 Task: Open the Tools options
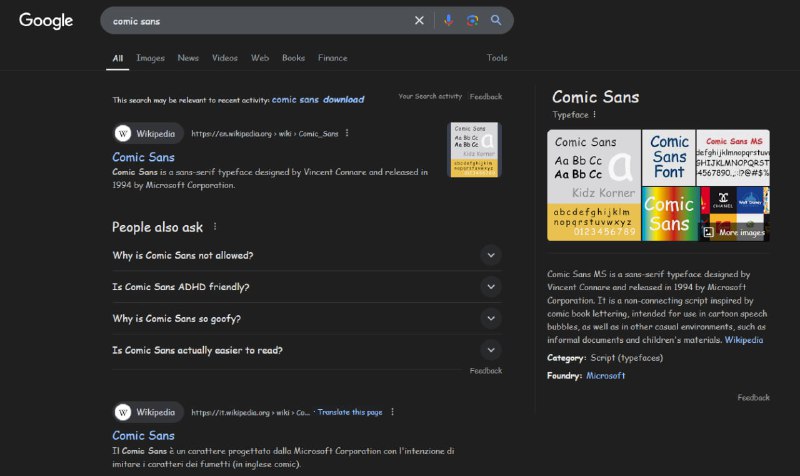pyautogui.click(x=497, y=58)
